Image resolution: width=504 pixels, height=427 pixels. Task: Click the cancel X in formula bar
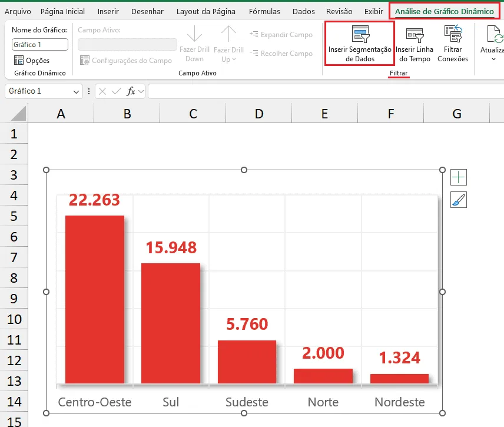coord(102,91)
